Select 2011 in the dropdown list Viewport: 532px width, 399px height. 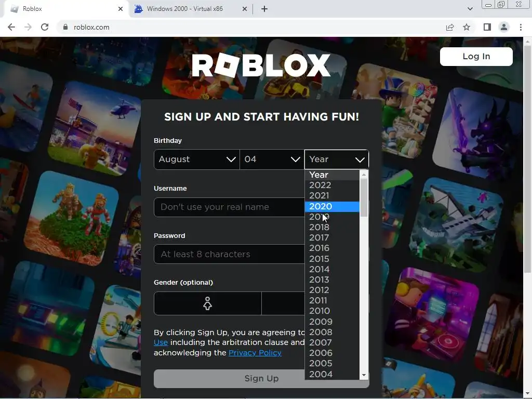(332, 301)
